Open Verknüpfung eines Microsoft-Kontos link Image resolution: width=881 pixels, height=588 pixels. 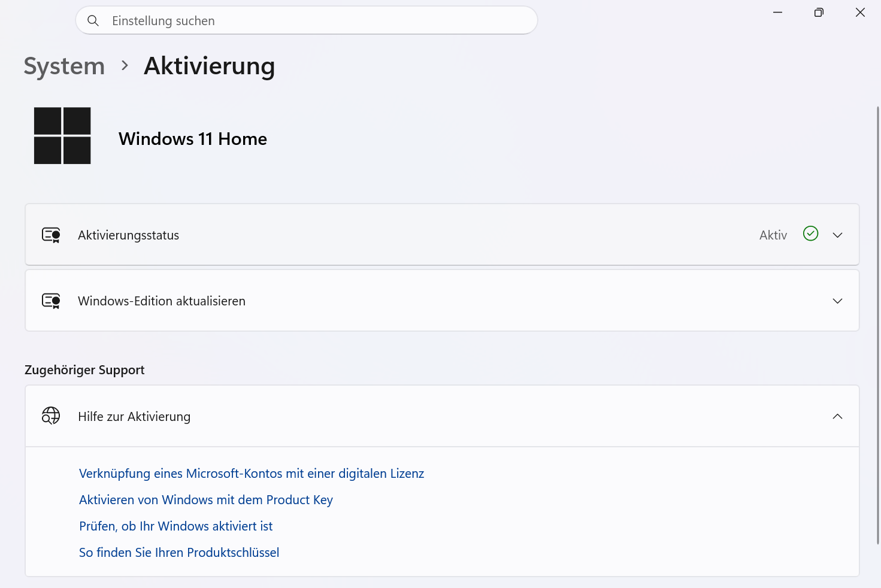252,474
